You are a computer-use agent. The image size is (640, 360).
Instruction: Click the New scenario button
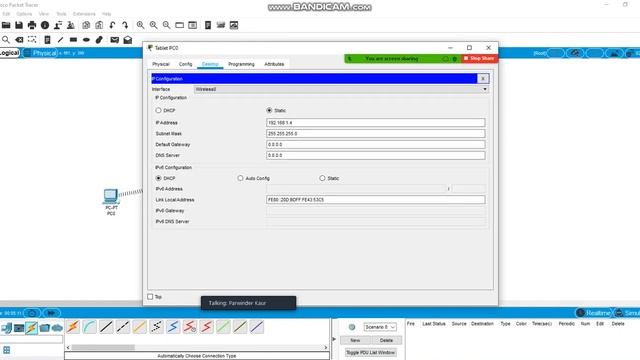(355, 340)
